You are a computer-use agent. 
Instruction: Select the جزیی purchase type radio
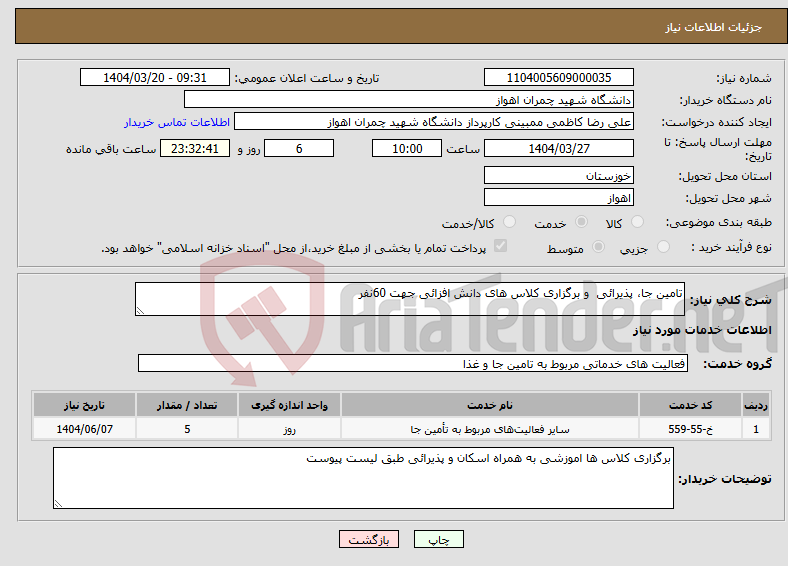pos(663,246)
